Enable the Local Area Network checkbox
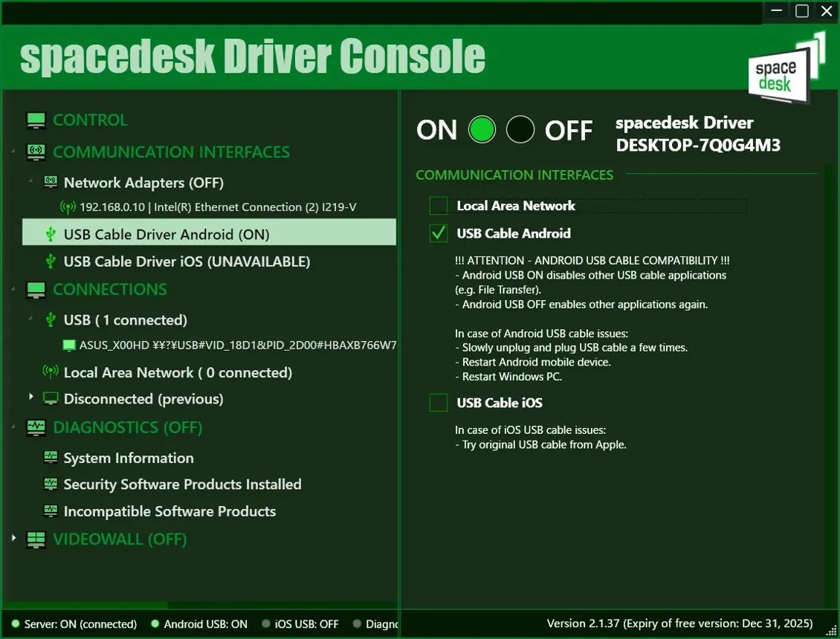Image resolution: width=840 pixels, height=639 pixels. tap(439, 206)
